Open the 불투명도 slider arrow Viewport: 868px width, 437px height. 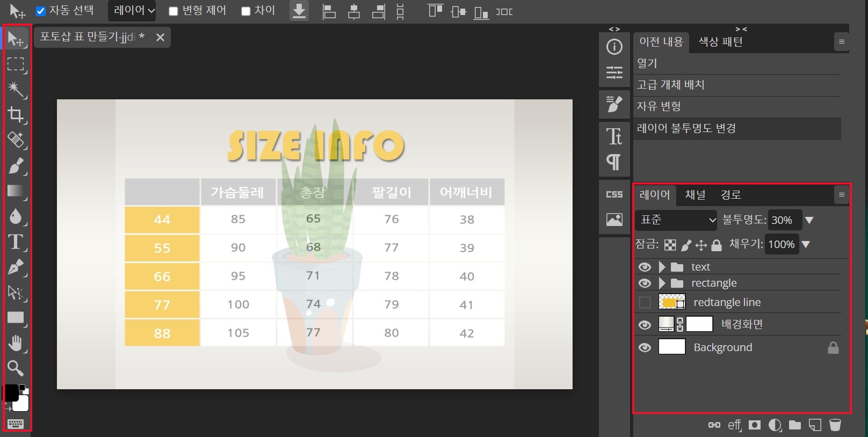pos(809,220)
